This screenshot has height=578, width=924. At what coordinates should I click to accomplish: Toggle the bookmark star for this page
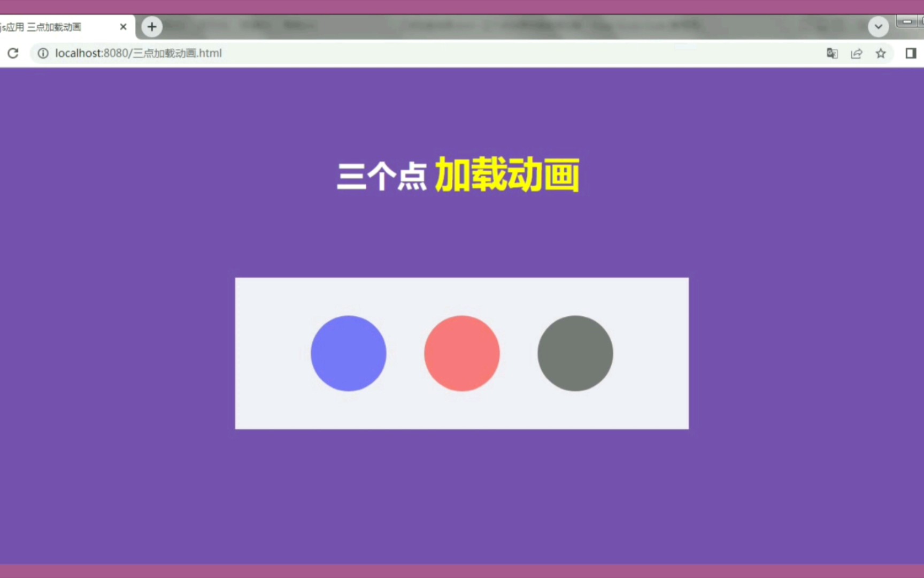pyautogui.click(x=880, y=53)
